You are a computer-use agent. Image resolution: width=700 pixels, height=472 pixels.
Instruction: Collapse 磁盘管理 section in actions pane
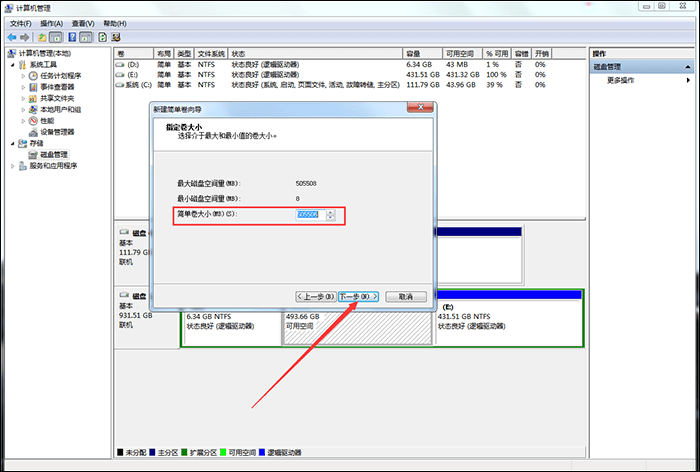pyautogui.click(x=688, y=67)
